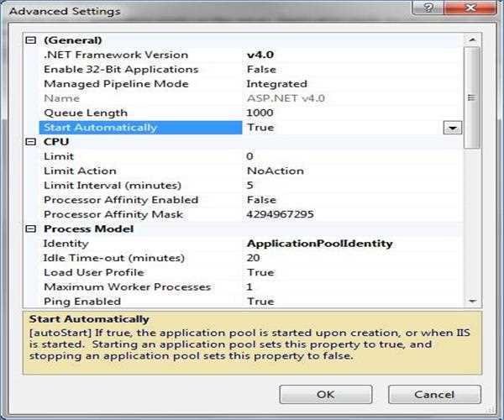Screen dimensions: 504x420
Task: Click the Cancel button
Action: [434, 394]
